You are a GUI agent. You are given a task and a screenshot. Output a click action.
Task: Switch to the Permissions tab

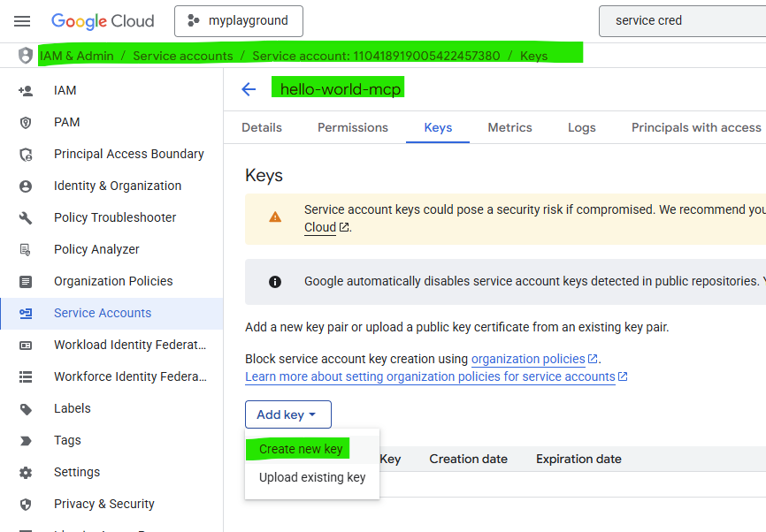tap(353, 127)
